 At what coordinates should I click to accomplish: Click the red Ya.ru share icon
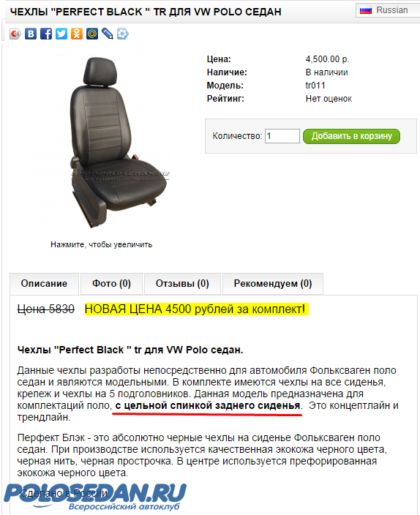(15, 34)
